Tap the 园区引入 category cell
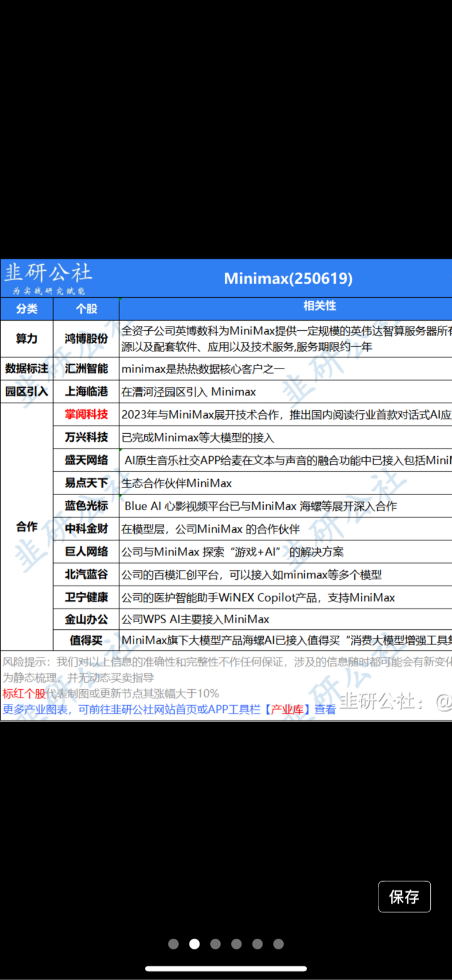 tap(27, 391)
